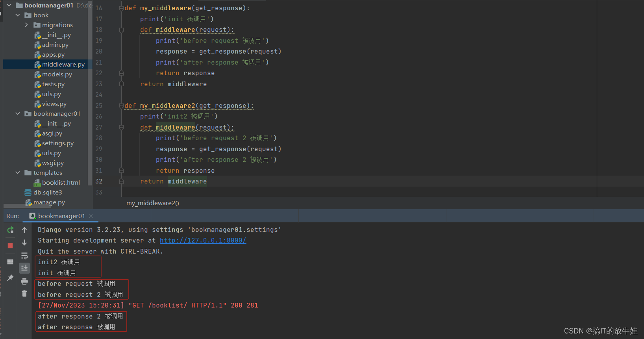Image resolution: width=644 pixels, height=339 pixels.
Task: Click the GET /booklist/ log line
Action: pyautogui.click(x=148, y=306)
